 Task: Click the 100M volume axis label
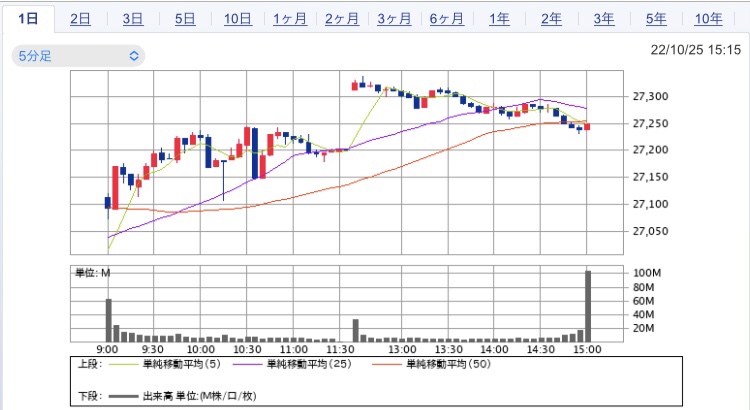(x=647, y=273)
